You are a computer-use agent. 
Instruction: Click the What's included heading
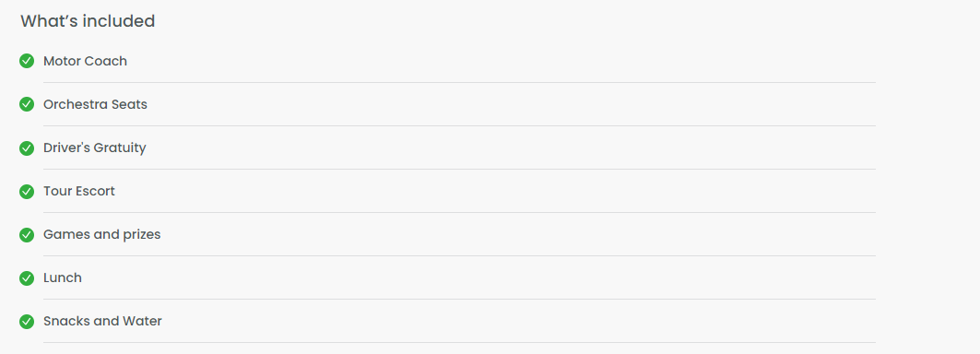tap(88, 20)
